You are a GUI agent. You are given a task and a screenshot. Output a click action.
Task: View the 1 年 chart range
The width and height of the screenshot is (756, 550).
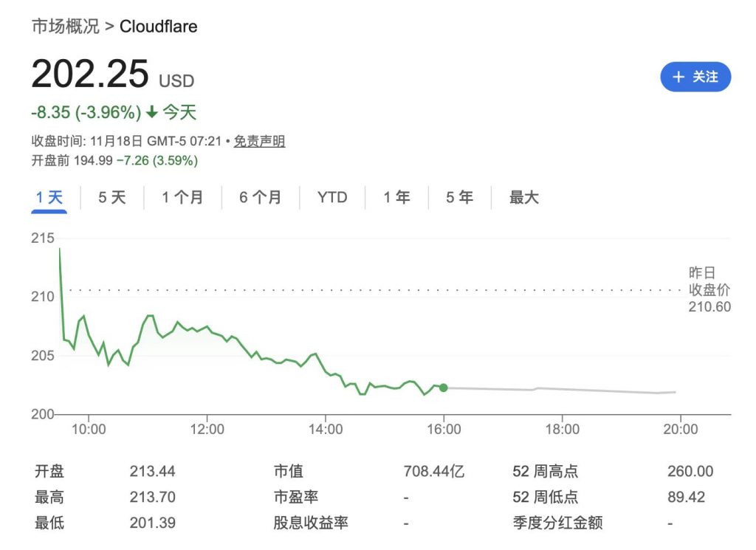(396, 197)
